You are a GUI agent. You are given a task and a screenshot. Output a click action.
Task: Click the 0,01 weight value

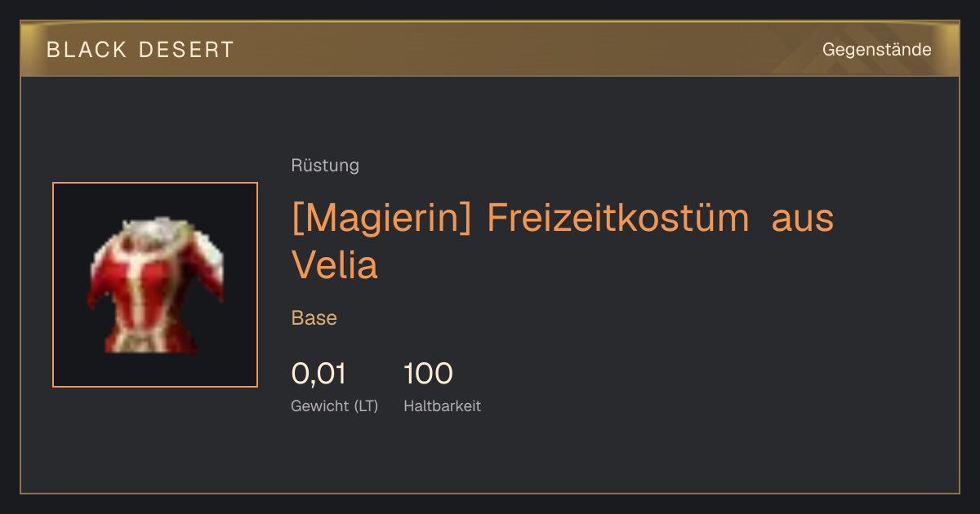coord(318,374)
